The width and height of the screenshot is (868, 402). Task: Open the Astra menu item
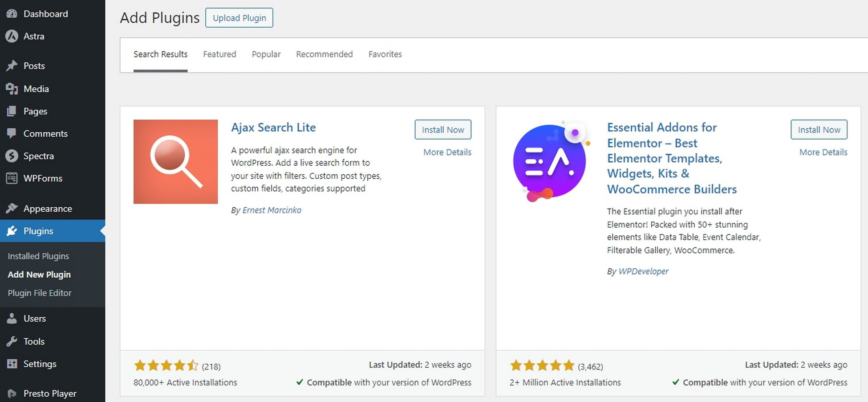point(53,36)
